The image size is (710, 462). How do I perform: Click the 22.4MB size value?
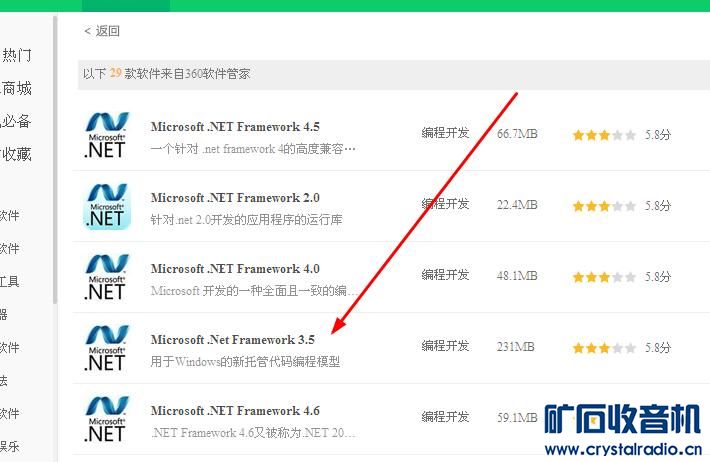[517, 205]
